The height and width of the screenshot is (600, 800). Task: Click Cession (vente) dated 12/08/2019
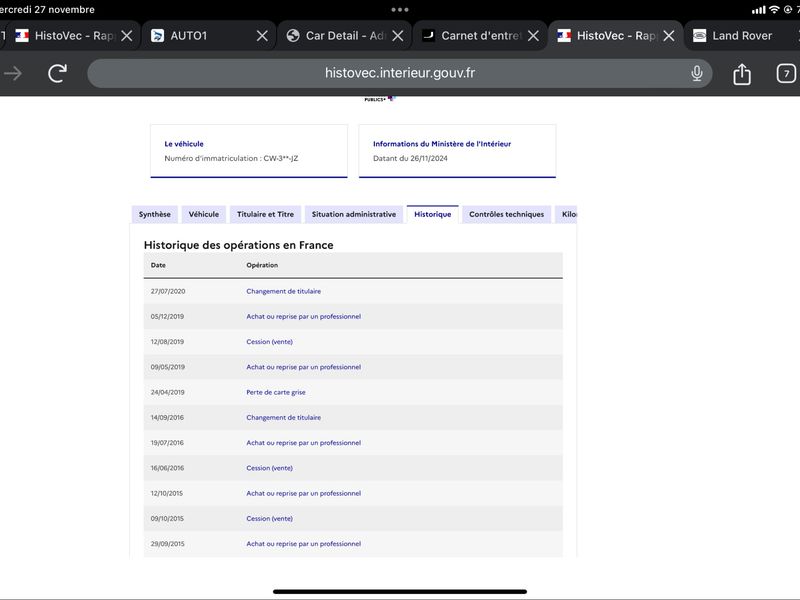269,342
